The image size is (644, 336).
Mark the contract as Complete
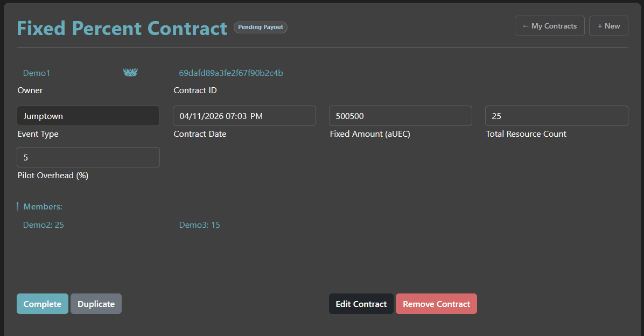42,304
